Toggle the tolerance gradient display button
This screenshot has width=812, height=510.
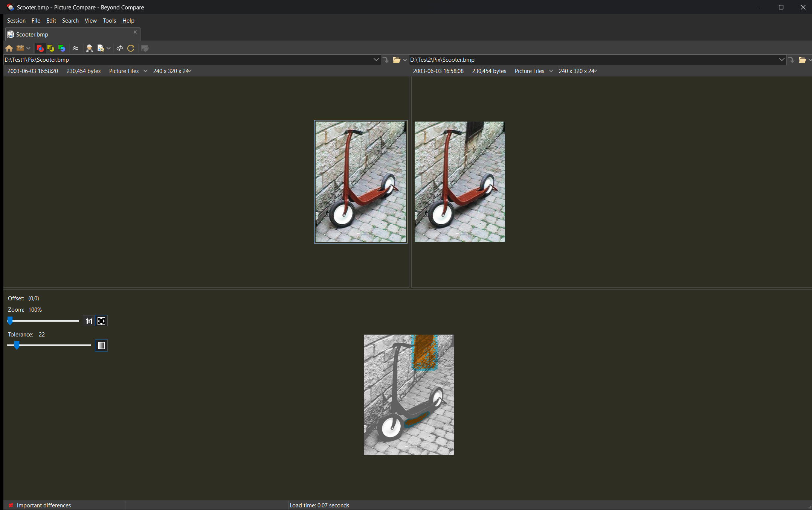pyautogui.click(x=101, y=346)
